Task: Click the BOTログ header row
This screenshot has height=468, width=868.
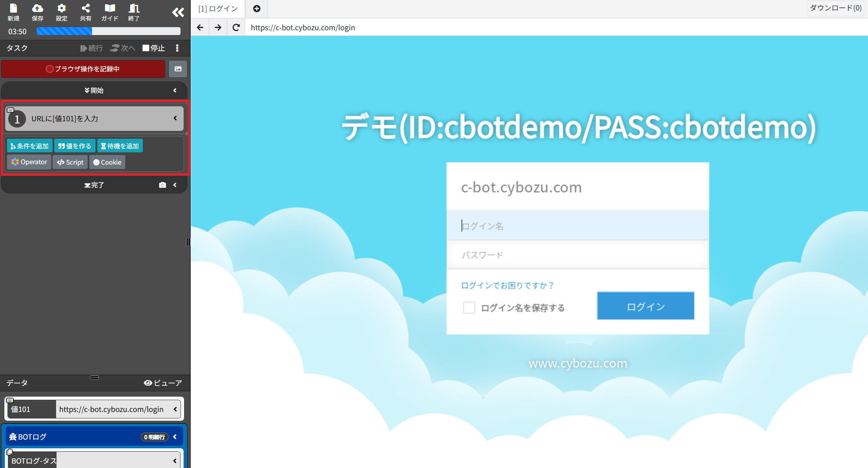Action: click(x=94, y=436)
